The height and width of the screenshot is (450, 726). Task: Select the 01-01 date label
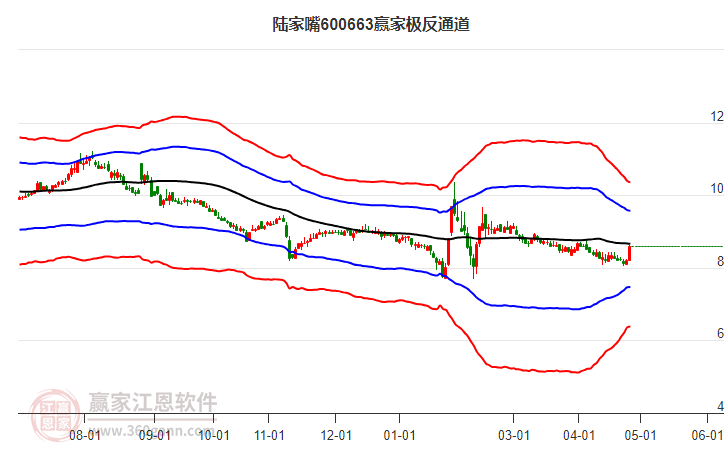[x=399, y=435]
